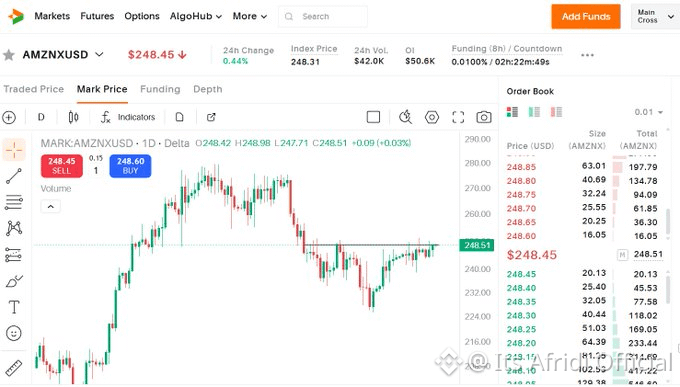The width and height of the screenshot is (680, 387).
Task: Click the order quantity field showing 1
Action: [x=96, y=171]
